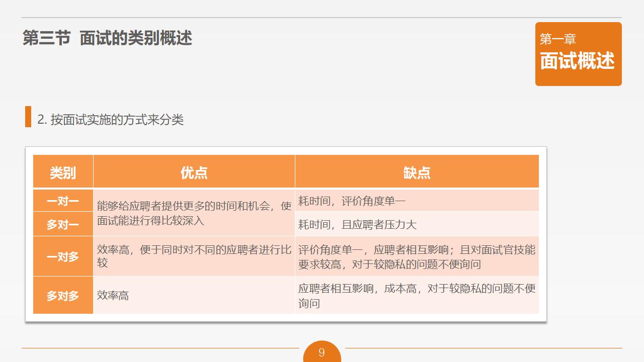Click the cell 评价角度单一，应聘者相互影响
Viewport: 644px width, 362px height.
pos(417,256)
